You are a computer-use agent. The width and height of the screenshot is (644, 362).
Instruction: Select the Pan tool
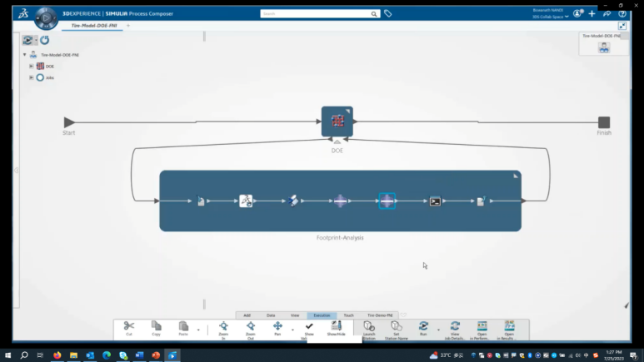click(277, 327)
